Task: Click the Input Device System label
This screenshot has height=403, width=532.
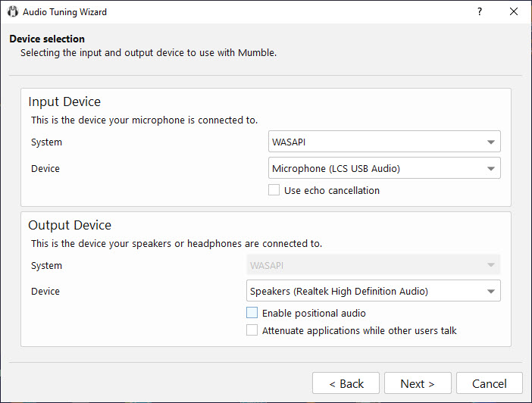Action: pyautogui.click(x=46, y=142)
